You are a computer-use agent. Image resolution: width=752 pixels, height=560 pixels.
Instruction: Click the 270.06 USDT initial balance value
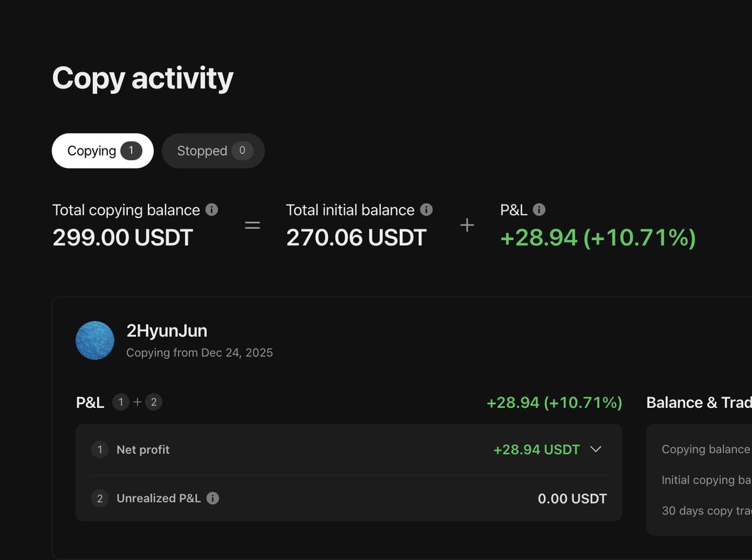(357, 237)
